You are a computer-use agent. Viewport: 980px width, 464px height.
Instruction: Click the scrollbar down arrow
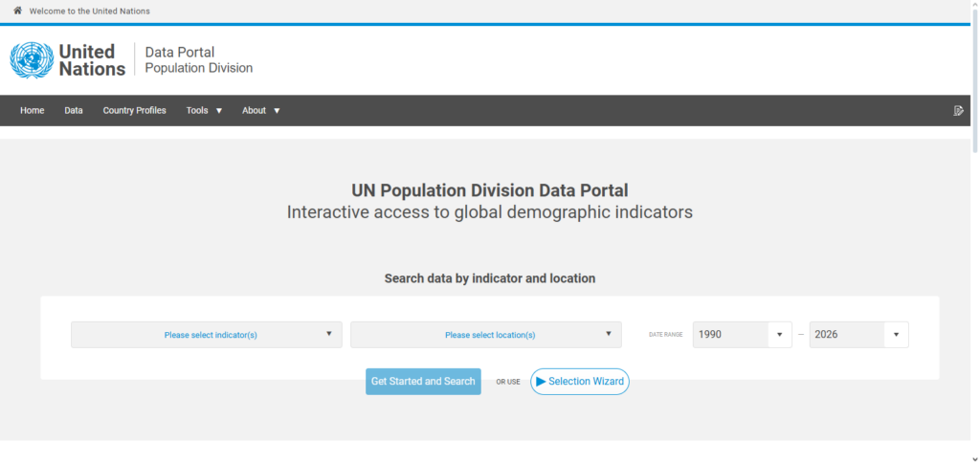coord(975,459)
